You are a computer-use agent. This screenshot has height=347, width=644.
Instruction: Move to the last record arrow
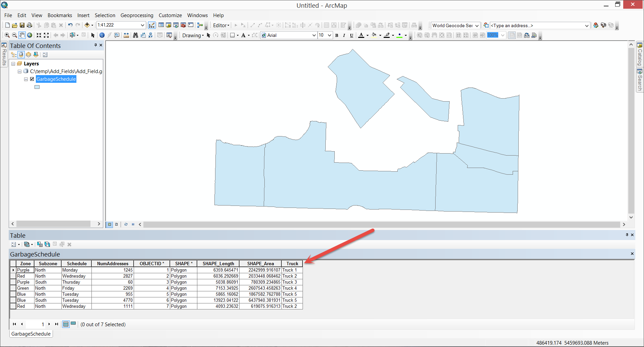click(56, 324)
